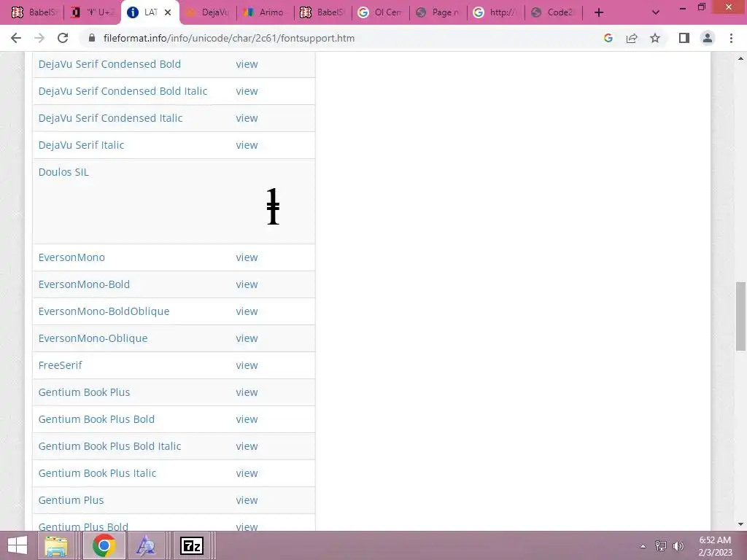Open the 7-Zip taskbar icon
This screenshot has height=560, width=747.
[x=192, y=545]
